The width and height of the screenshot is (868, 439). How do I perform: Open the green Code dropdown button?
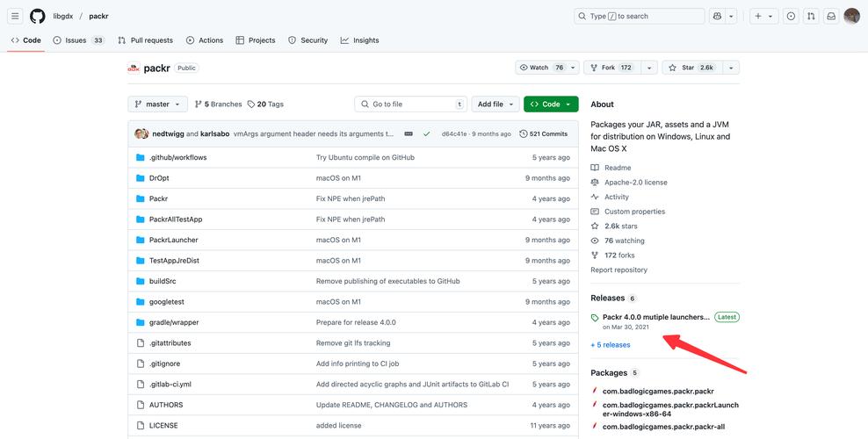551,104
